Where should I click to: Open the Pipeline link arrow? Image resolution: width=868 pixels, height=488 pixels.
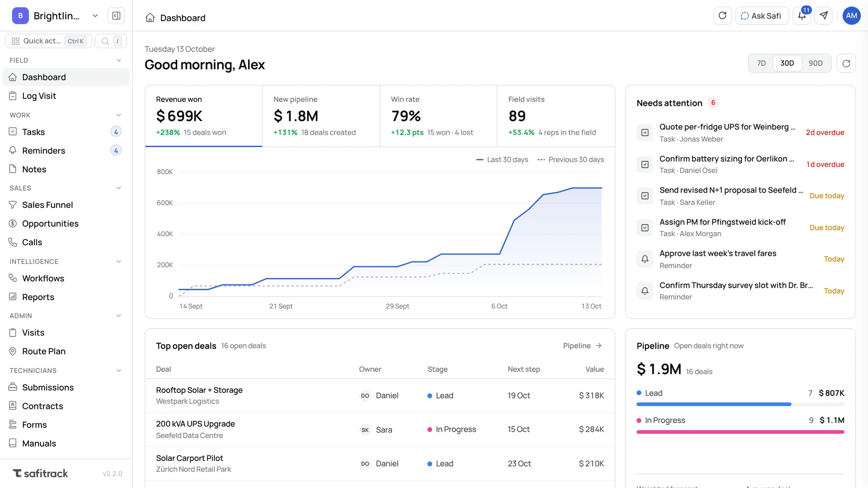582,346
